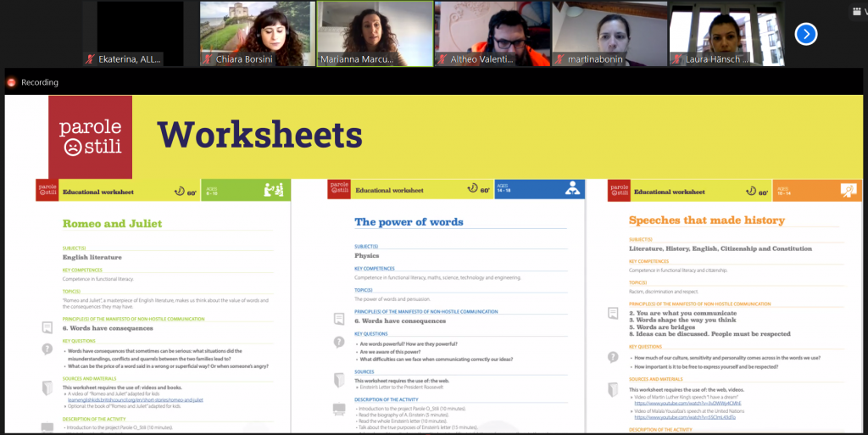Screen dimensions: 868x435
Task: Click muted mic icon beside Laura Hänsch's name
Action: click(x=676, y=59)
